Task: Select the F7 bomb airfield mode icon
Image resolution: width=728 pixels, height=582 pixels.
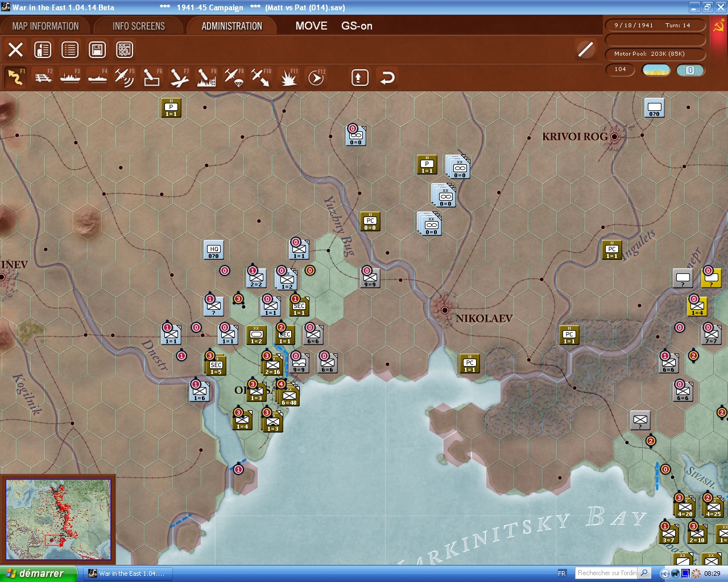Action: pos(179,77)
